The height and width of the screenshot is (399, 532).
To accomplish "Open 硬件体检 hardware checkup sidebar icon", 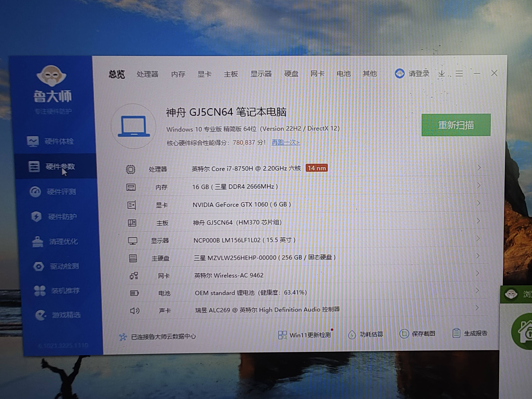I will 33,141.
